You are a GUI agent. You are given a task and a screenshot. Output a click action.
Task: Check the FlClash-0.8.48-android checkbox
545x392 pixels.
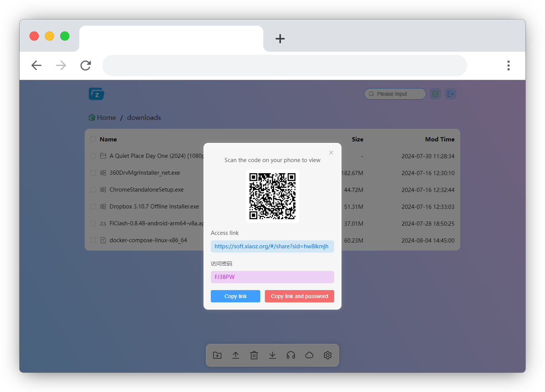pyautogui.click(x=93, y=223)
